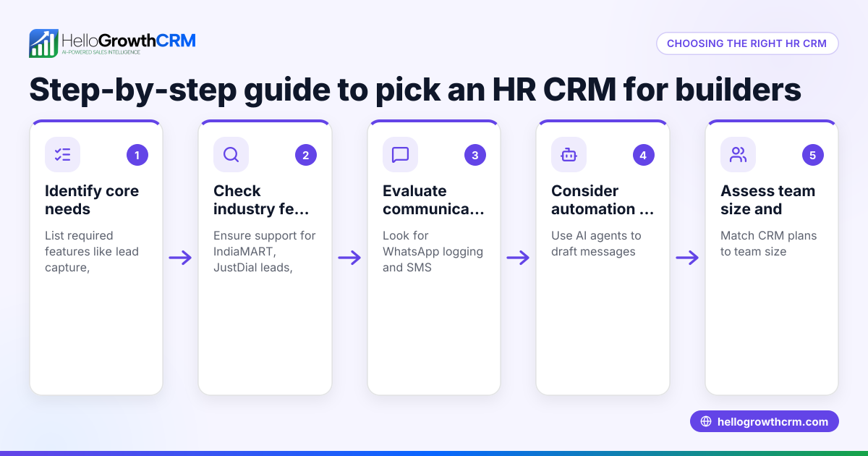The width and height of the screenshot is (868, 456).
Task: Click the Choosing the Right HR CRM badge
Action: 747,43
